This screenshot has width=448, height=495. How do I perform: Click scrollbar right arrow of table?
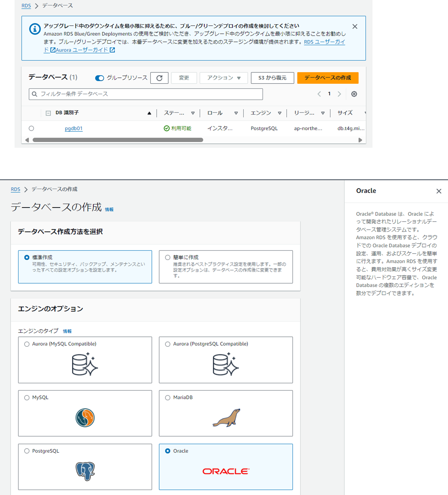tap(360, 140)
